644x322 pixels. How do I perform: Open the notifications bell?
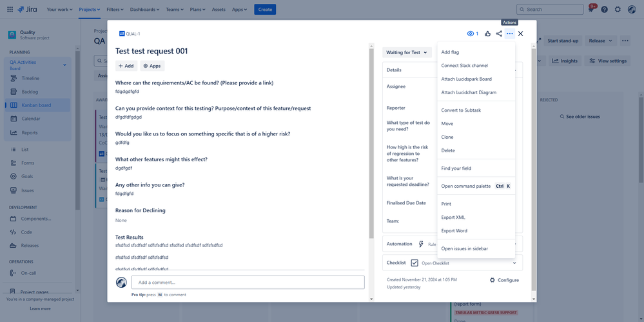[x=591, y=9]
